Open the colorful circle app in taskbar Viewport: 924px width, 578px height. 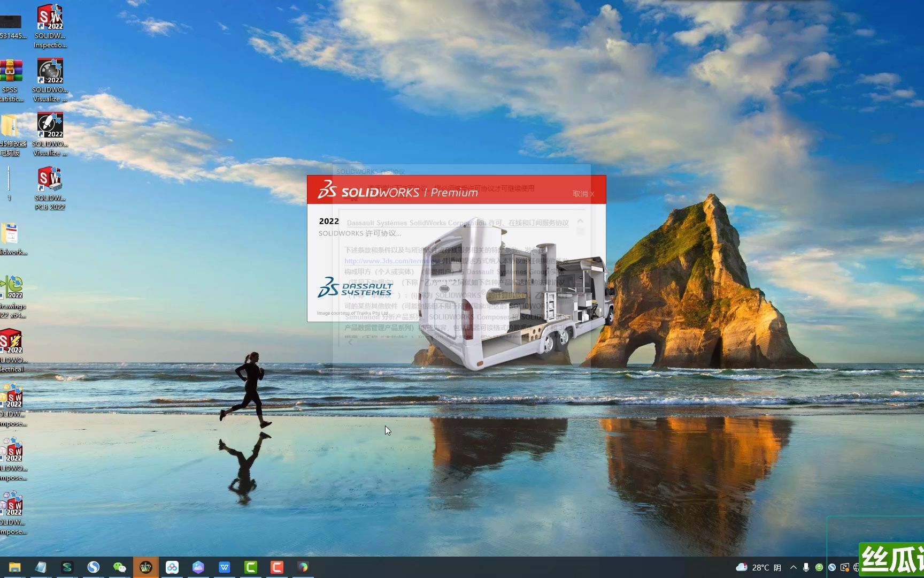pyautogui.click(x=303, y=567)
